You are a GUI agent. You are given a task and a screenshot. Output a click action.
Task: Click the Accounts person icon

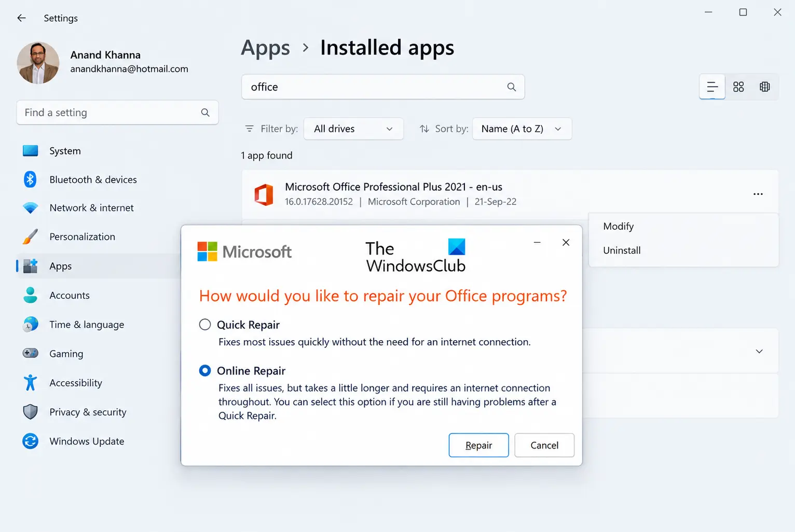[31, 295]
